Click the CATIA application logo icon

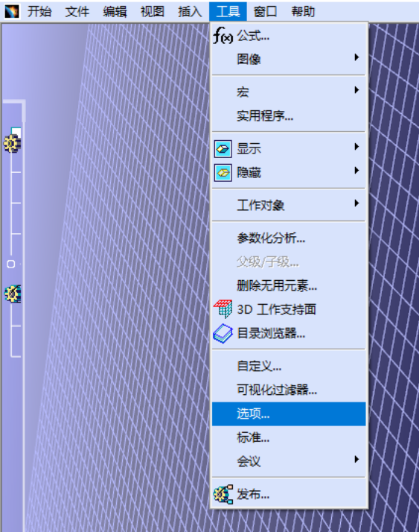point(12,11)
